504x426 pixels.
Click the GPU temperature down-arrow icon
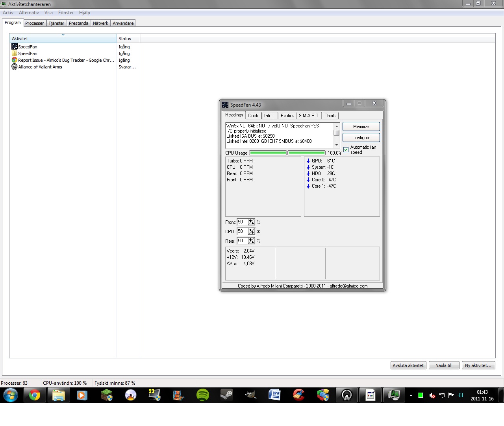click(x=308, y=161)
